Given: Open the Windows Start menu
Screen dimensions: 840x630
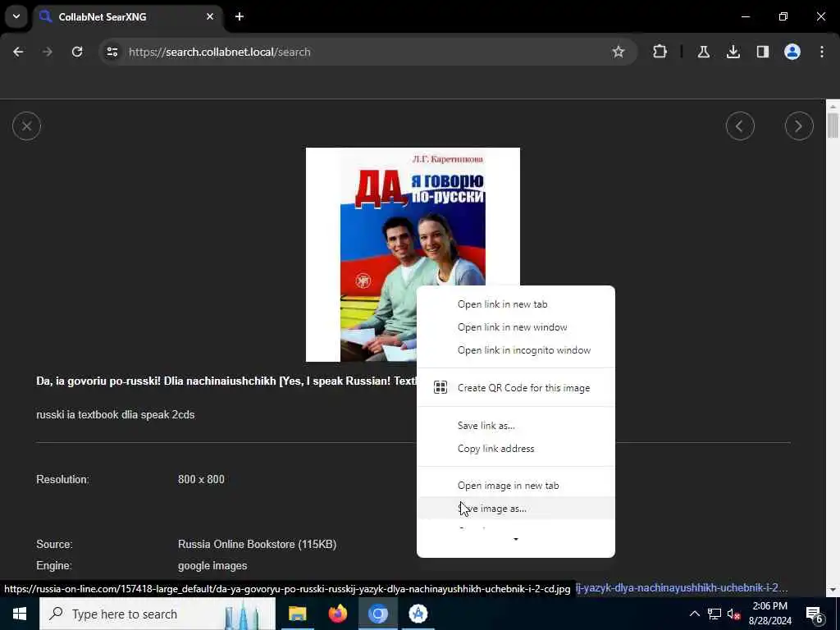Looking at the screenshot, I should click(x=20, y=614).
